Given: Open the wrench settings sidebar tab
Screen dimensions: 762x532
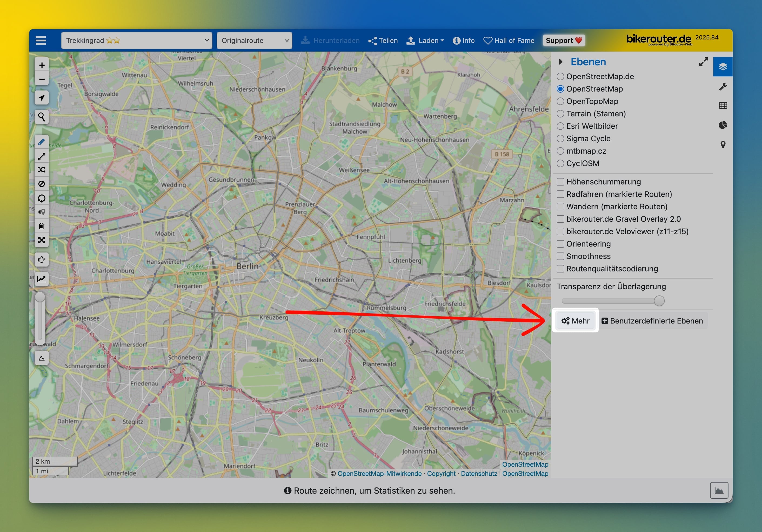Looking at the screenshot, I should [723, 87].
